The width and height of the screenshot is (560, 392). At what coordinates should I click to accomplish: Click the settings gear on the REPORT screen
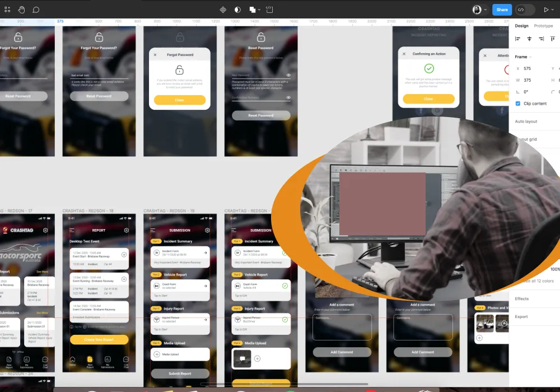pos(127,230)
